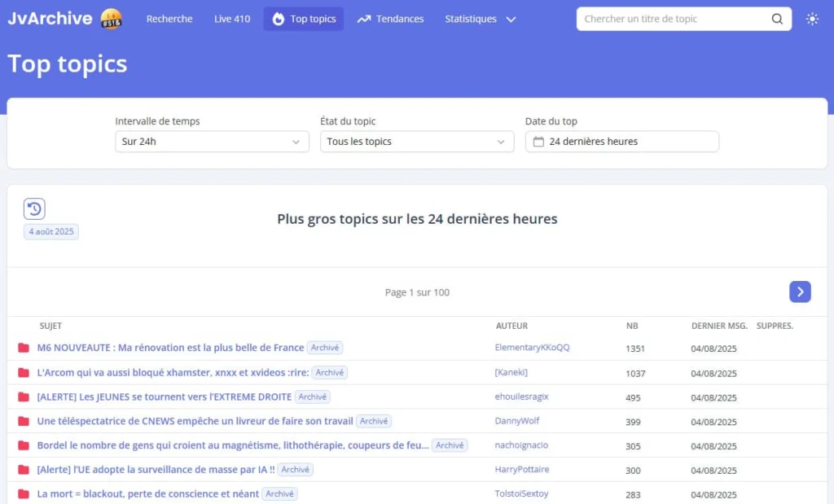This screenshot has width=834, height=504.
Task: Go to next page with arrow button
Action: (x=800, y=291)
